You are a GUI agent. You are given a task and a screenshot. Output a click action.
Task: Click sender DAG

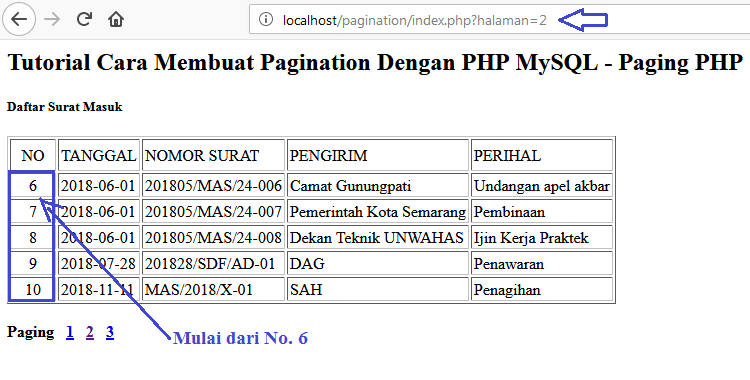(x=378, y=264)
